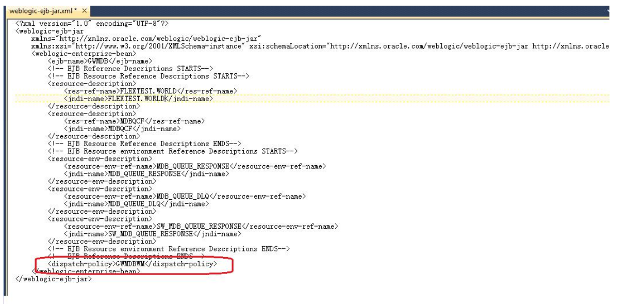Click comment 'Resource environment Reference Descriptions ENDS'
Viewport: 644px width, 304px height.
pyautogui.click(x=169, y=249)
